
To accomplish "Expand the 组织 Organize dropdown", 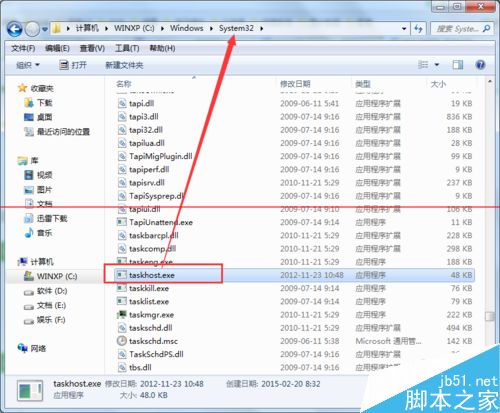I will [28, 65].
